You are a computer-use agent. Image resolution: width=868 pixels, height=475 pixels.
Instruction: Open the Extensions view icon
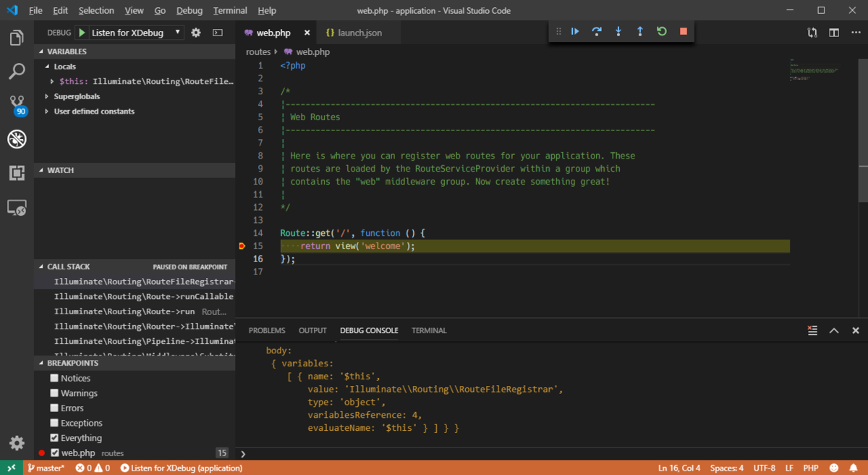pos(17,173)
